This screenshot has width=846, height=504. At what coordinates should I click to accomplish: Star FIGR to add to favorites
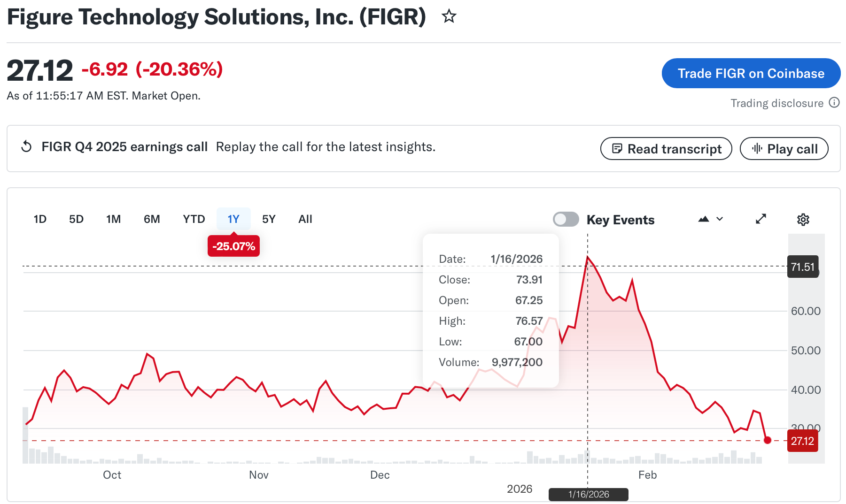pos(449,17)
